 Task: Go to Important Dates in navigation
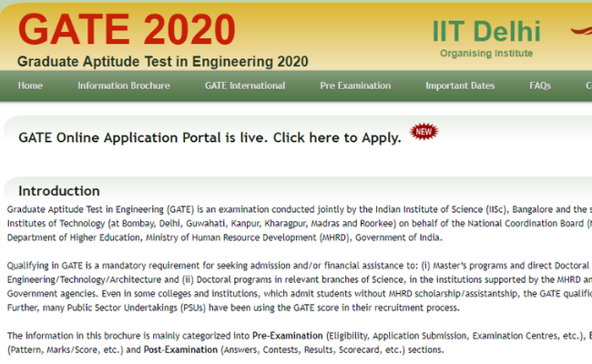coord(460,86)
